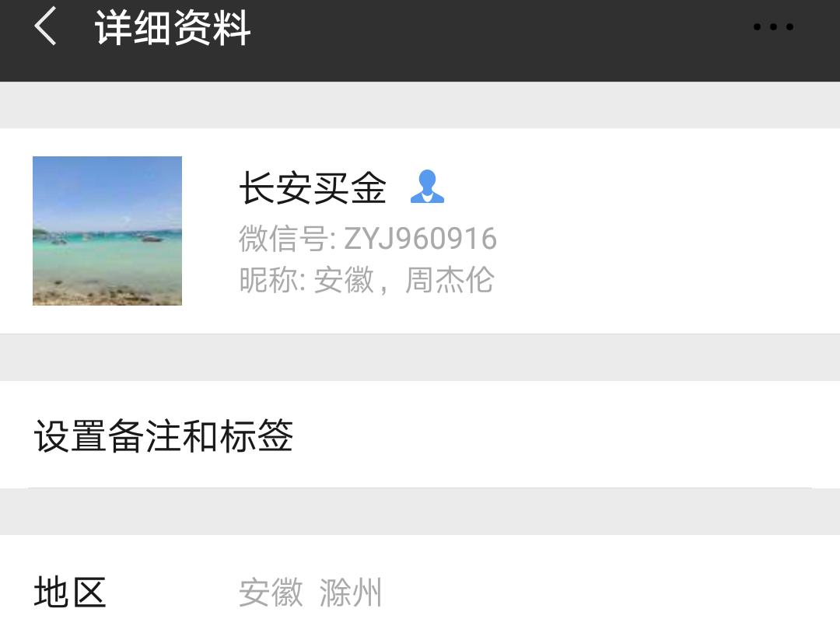This screenshot has width=840, height=633.
Task: Click the 昵称 label text
Action: coord(268,280)
